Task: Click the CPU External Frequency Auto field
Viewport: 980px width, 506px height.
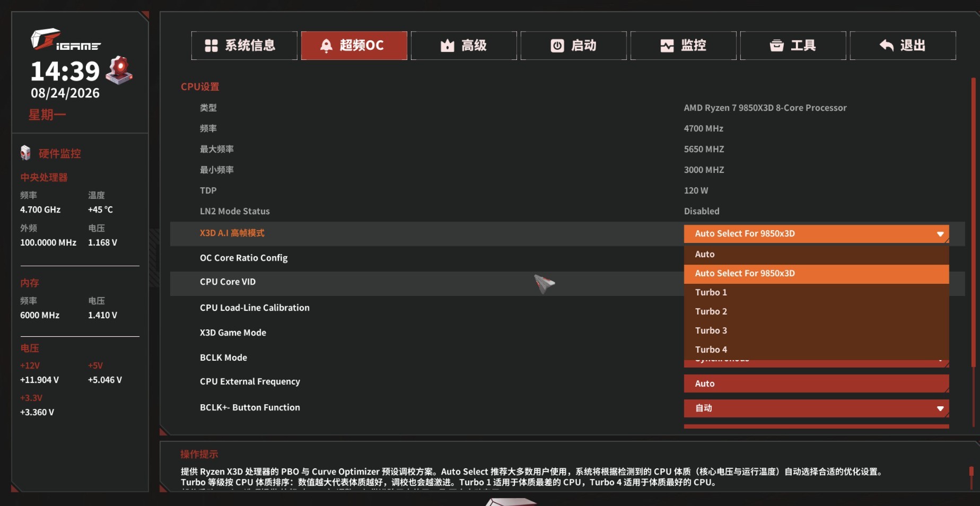Action: click(x=816, y=383)
